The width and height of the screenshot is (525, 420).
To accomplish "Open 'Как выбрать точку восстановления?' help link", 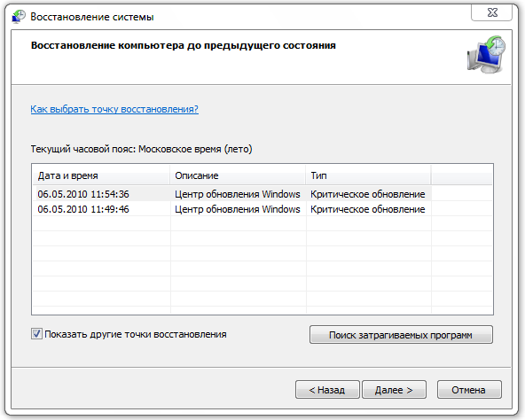I will pyautogui.click(x=114, y=109).
